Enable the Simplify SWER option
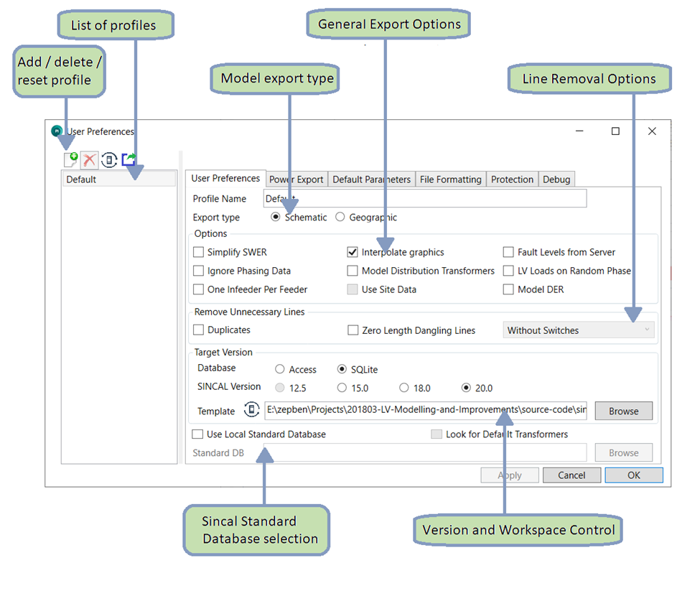 pyautogui.click(x=198, y=252)
